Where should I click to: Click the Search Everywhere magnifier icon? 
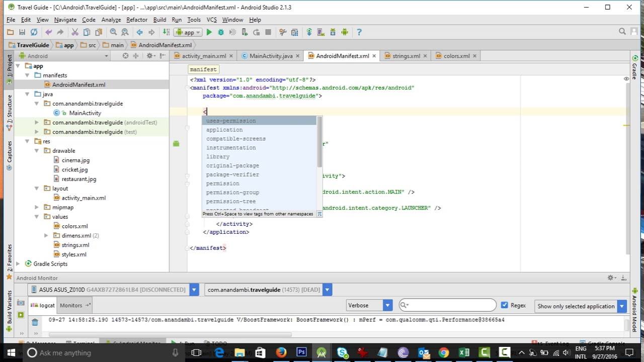622,32
